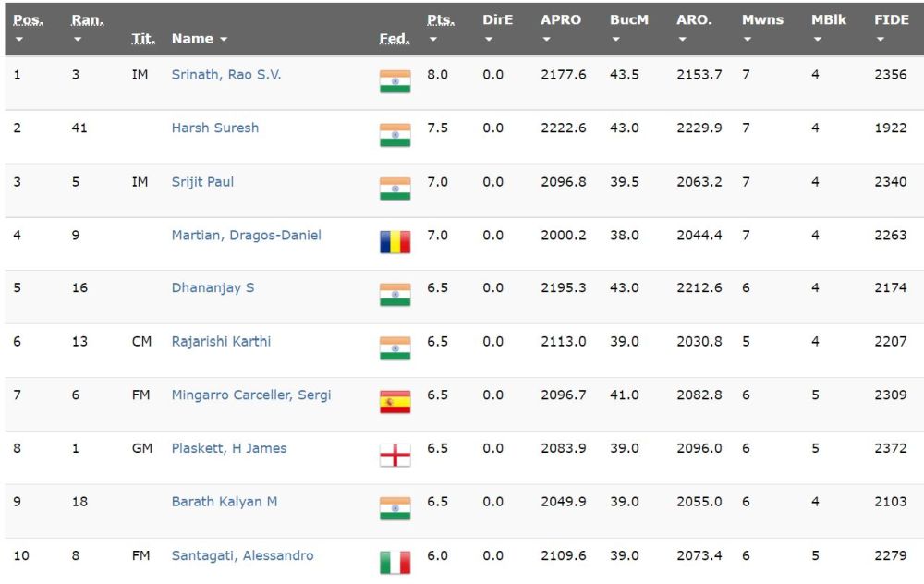This screenshot has height=584, width=924.
Task: Sort by the FIDE column arrow
Action: pos(880,40)
